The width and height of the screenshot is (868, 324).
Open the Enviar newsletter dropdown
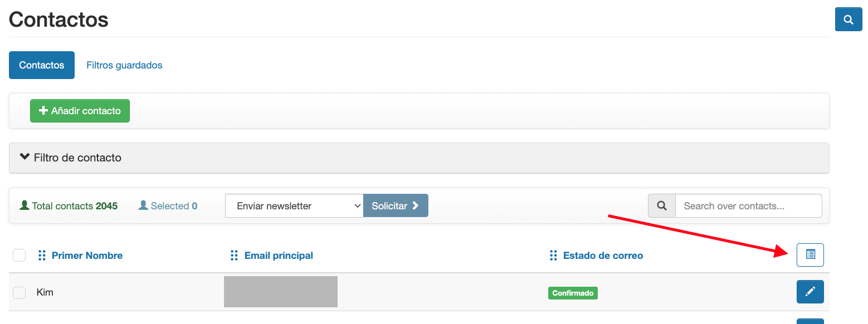coord(294,206)
